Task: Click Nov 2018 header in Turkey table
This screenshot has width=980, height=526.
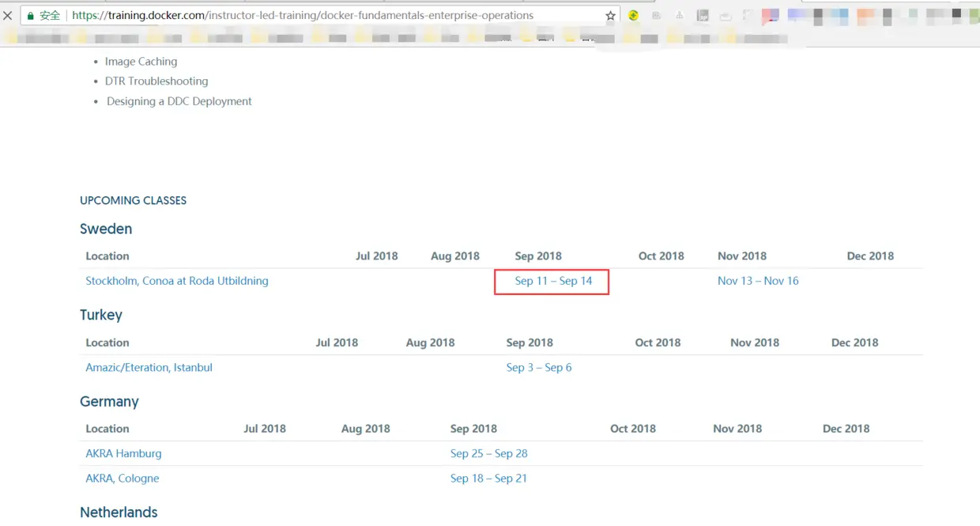Action: (x=755, y=343)
